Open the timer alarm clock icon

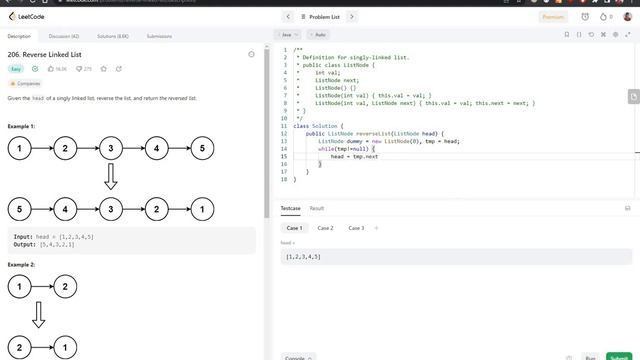pos(585,17)
